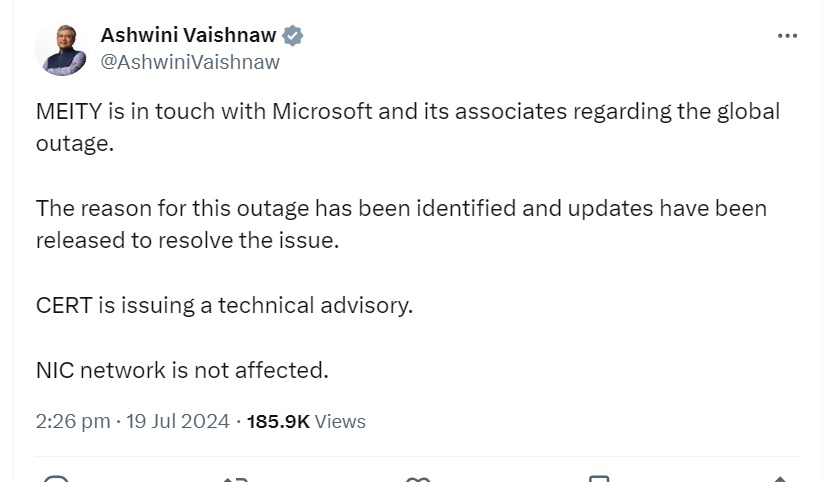Open the three-dot more options menu

tap(787, 36)
